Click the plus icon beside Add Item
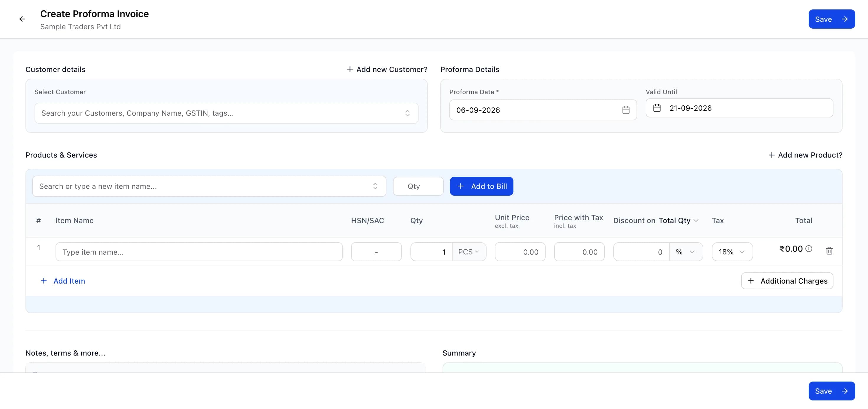The height and width of the screenshot is (409, 868). [43, 281]
